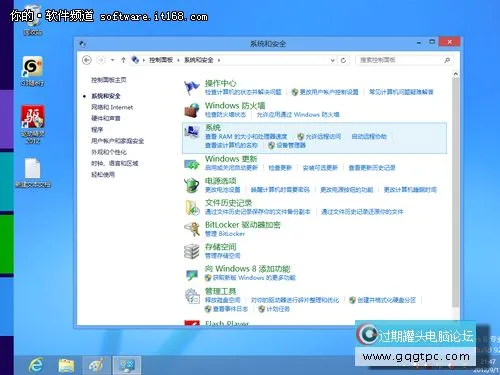Screen dimensions: 500x375
Task: Open the Windows 更新 icon
Action: [192, 164]
